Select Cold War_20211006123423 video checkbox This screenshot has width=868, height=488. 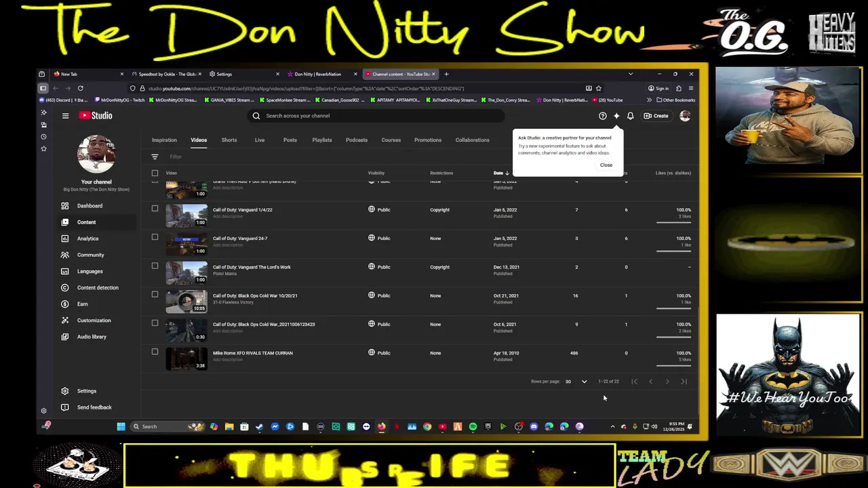tap(155, 323)
